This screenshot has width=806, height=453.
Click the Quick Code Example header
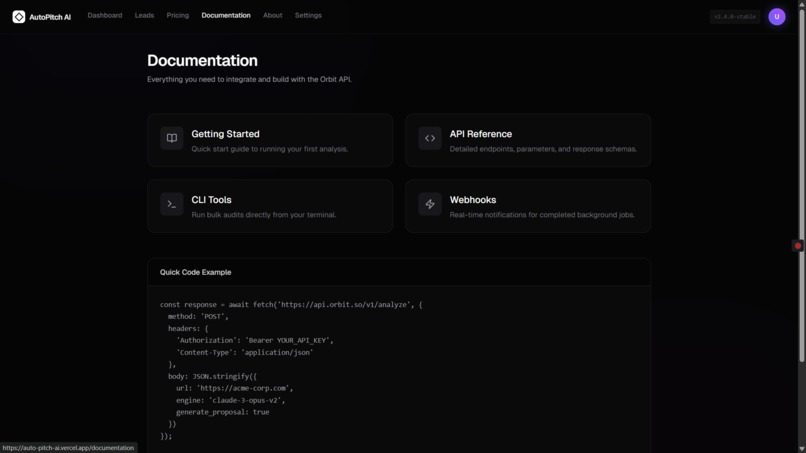click(x=195, y=272)
